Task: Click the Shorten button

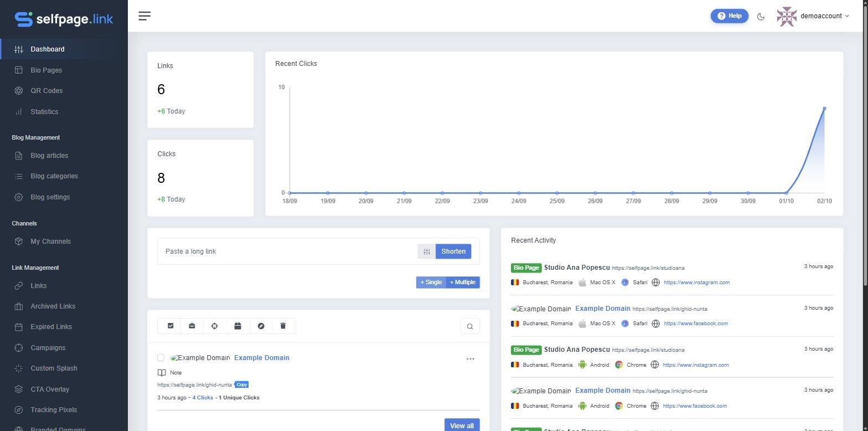Action: click(453, 252)
